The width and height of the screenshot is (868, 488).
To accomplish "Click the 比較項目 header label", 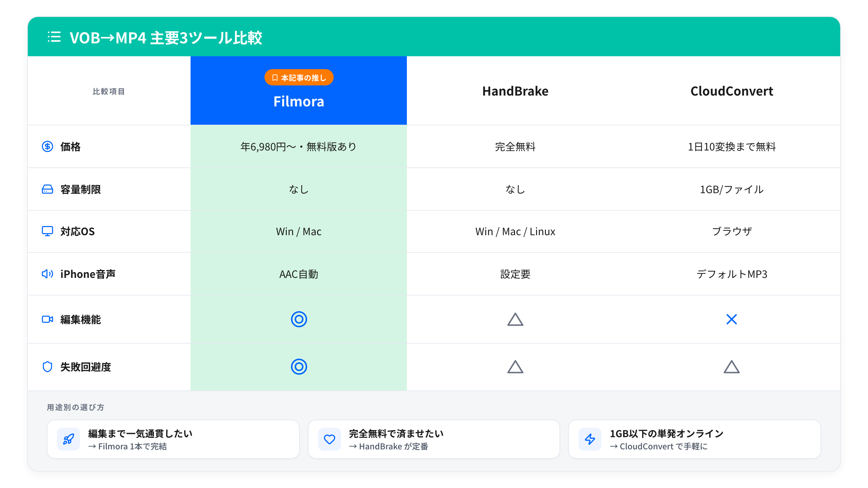I will pyautogui.click(x=108, y=91).
